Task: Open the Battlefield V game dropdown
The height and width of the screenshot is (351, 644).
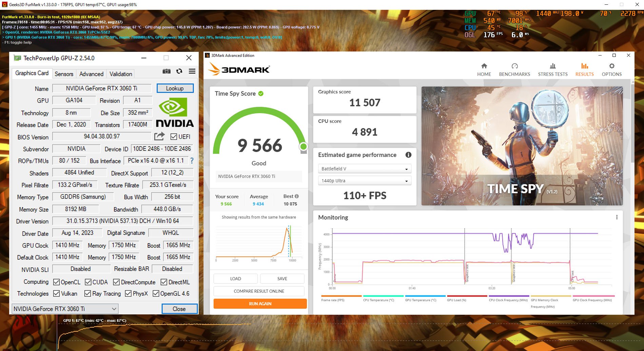Action: (x=365, y=169)
